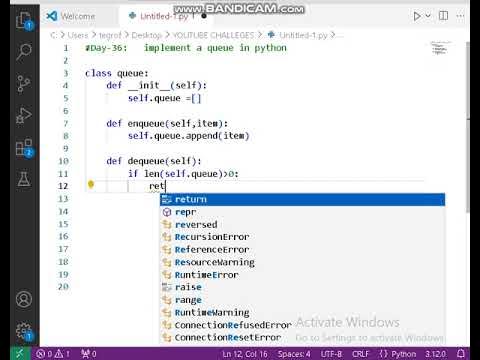The width and height of the screenshot is (480, 360).
Task: Select the RuntimeError suggestion
Action: 302,275
